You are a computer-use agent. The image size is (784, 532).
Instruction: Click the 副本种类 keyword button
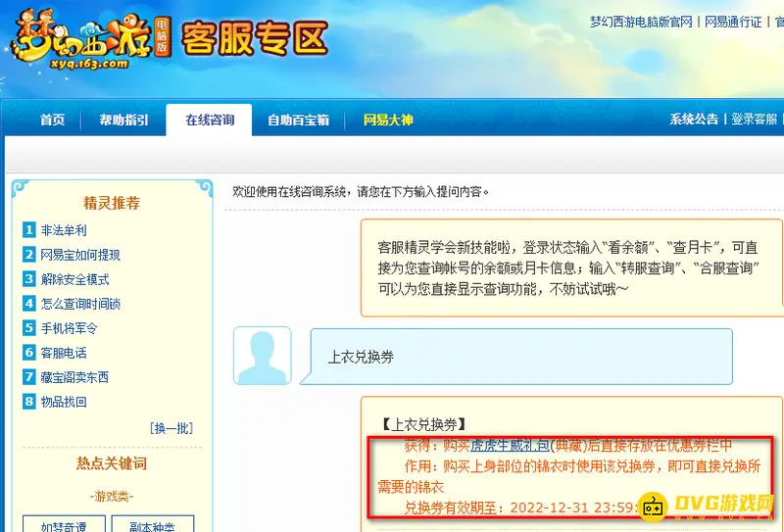(x=153, y=524)
